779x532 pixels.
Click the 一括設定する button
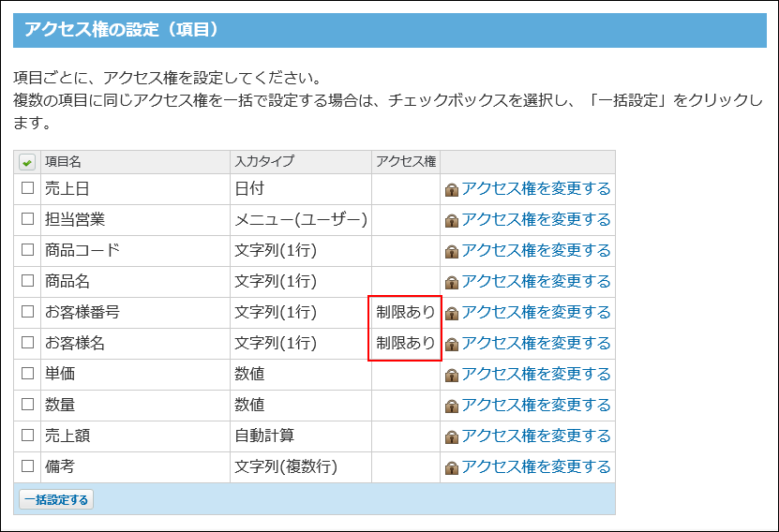pyautogui.click(x=56, y=500)
